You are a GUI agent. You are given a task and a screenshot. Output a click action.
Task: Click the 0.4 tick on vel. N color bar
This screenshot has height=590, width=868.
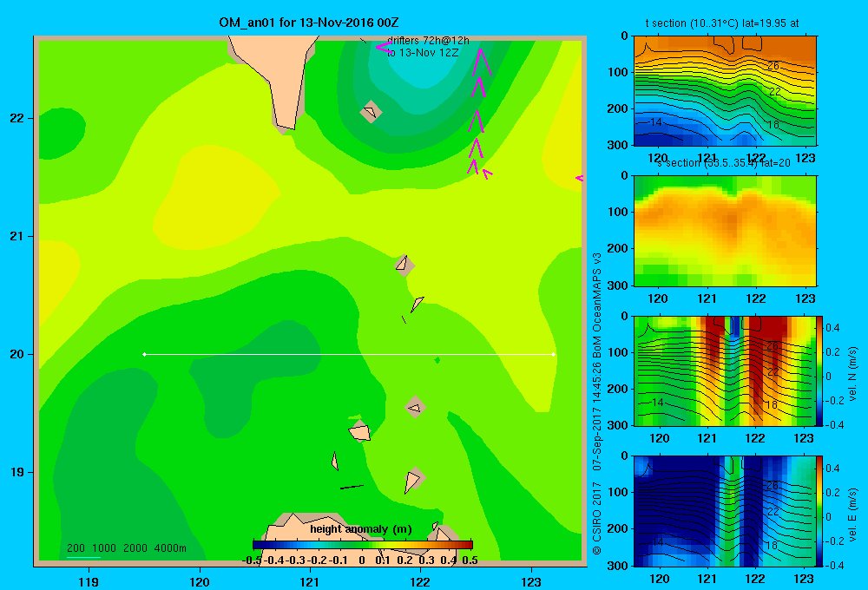pyautogui.click(x=833, y=328)
